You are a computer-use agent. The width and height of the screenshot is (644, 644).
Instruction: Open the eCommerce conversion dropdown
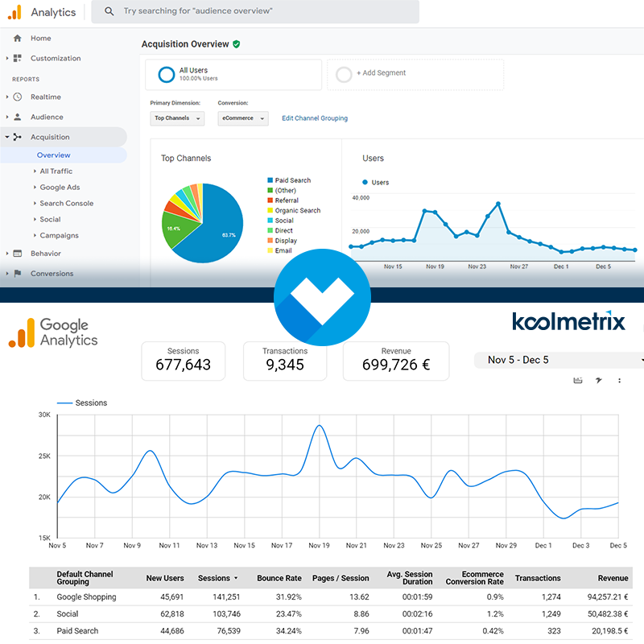[x=242, y=118]
